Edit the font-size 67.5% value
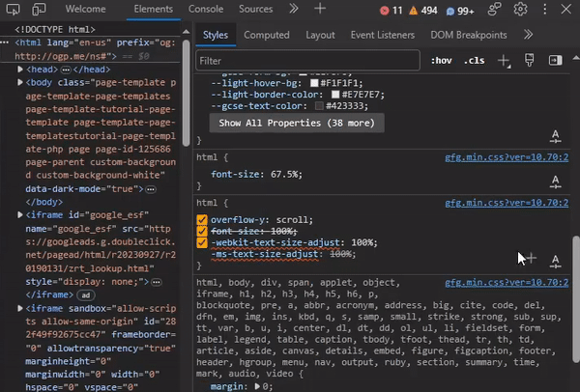The width and height of the screenshot is (580, 392). pyautogui.click(x=286, y=174)
